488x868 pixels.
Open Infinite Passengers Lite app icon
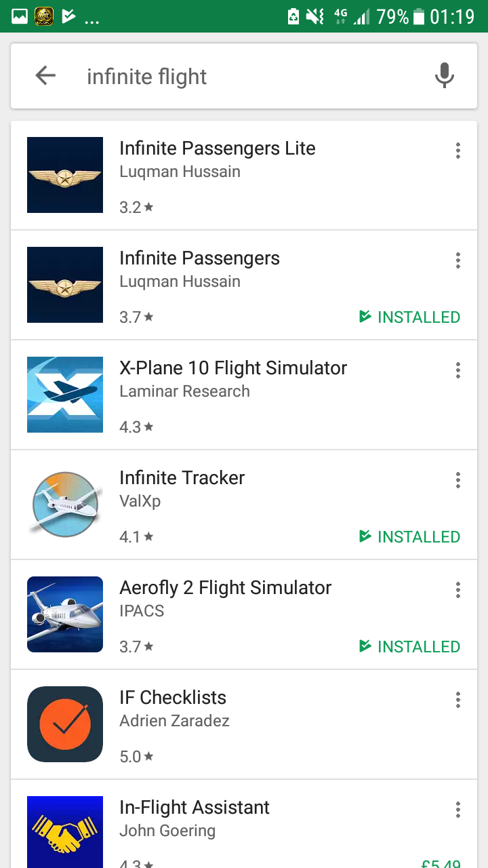(x=65, y=175)
